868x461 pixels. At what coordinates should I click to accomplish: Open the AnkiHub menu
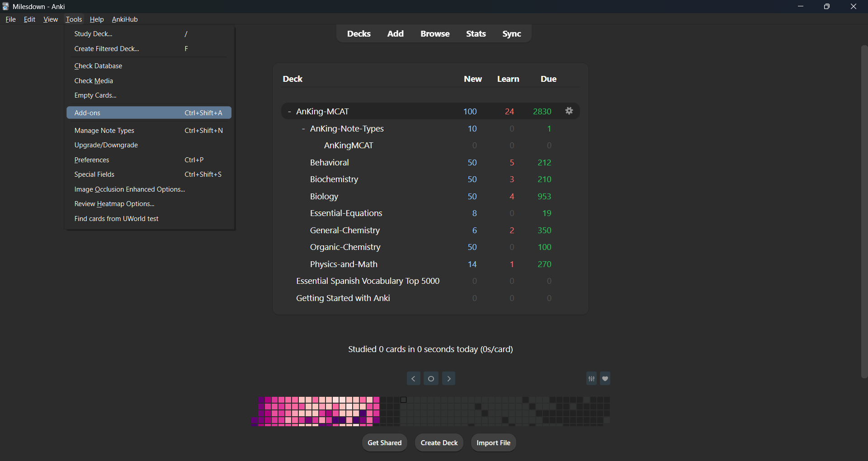125,19
